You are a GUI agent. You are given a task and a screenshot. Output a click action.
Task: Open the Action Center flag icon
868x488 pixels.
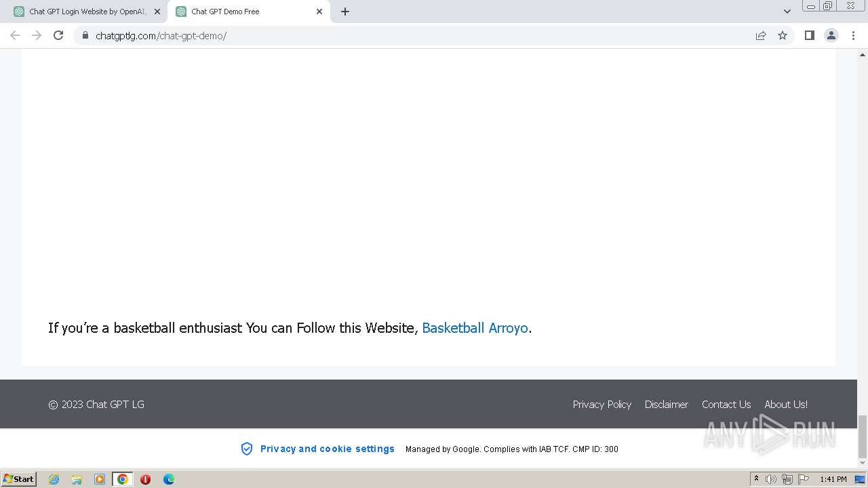click(x=804, y=479)
